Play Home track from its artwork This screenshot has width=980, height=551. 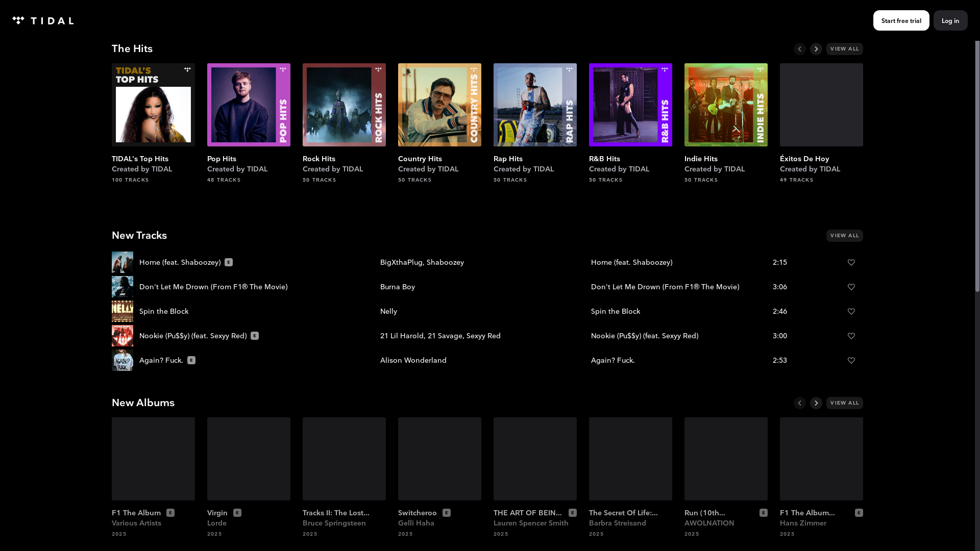(122, 262)
